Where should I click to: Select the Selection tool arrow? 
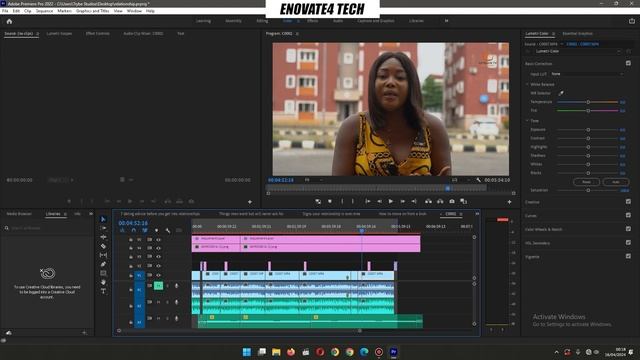pyautogui.click(x=103, y=219)
